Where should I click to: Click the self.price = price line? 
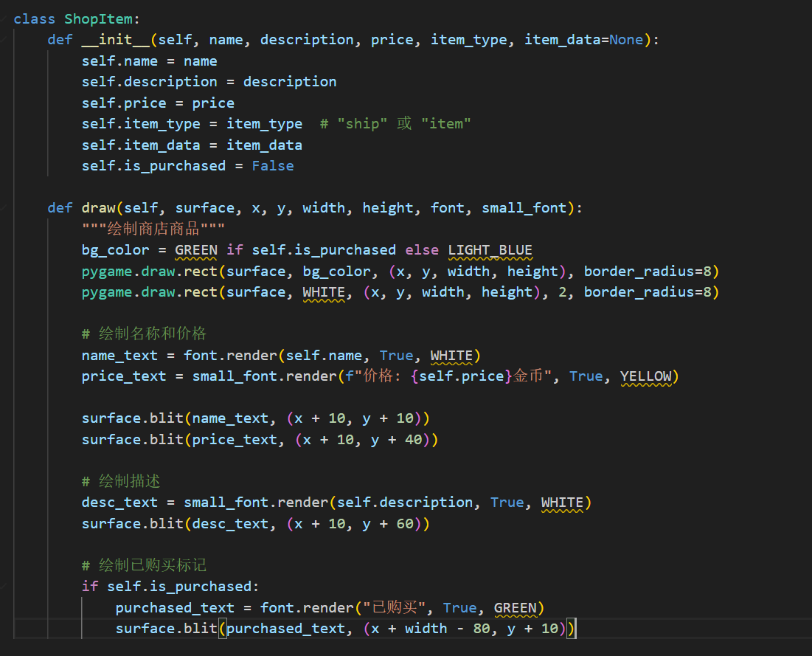[x=158, y=103]
